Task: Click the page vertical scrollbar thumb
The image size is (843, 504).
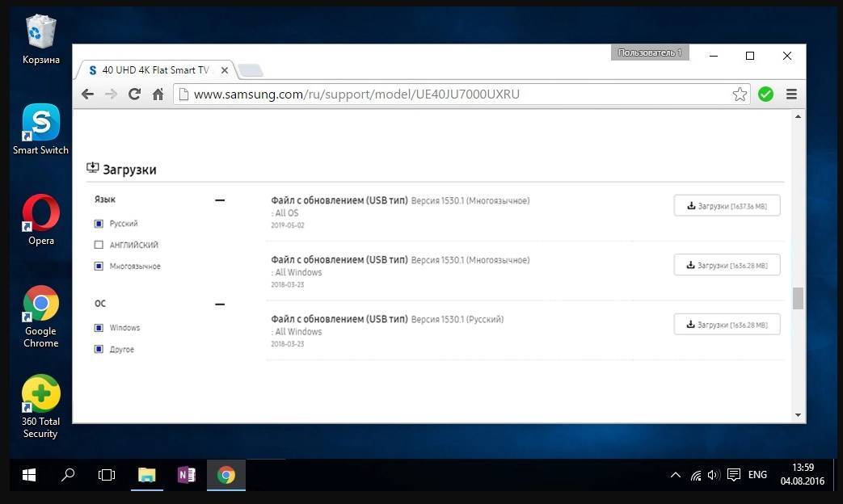Action: pyautogui.click(x=798, y=298)
